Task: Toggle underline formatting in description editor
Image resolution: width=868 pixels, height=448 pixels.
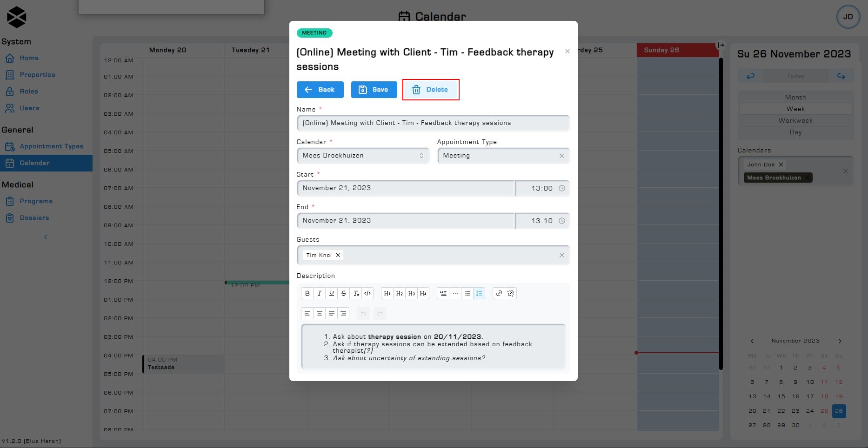Action: pos(331,293)
